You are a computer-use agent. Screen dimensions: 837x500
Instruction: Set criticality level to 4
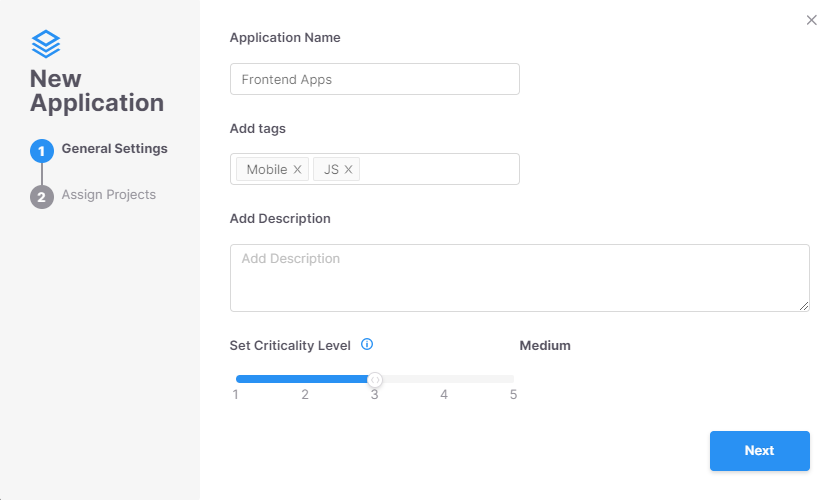coord(444,394)
